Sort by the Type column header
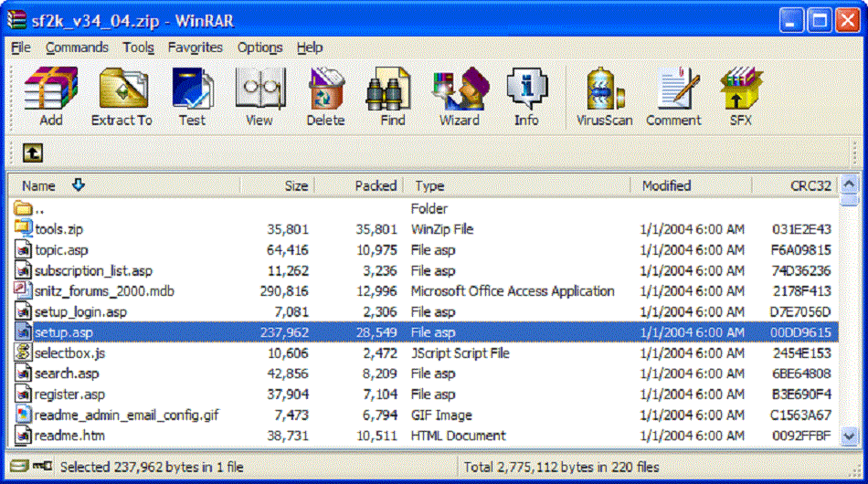 pyautogui.click(x=516, y=185)
